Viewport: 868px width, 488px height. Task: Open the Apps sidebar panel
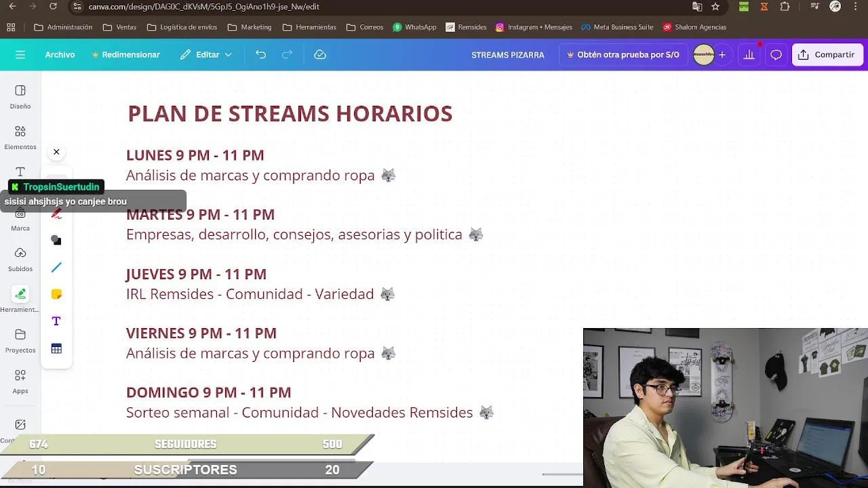click(20, 382)
